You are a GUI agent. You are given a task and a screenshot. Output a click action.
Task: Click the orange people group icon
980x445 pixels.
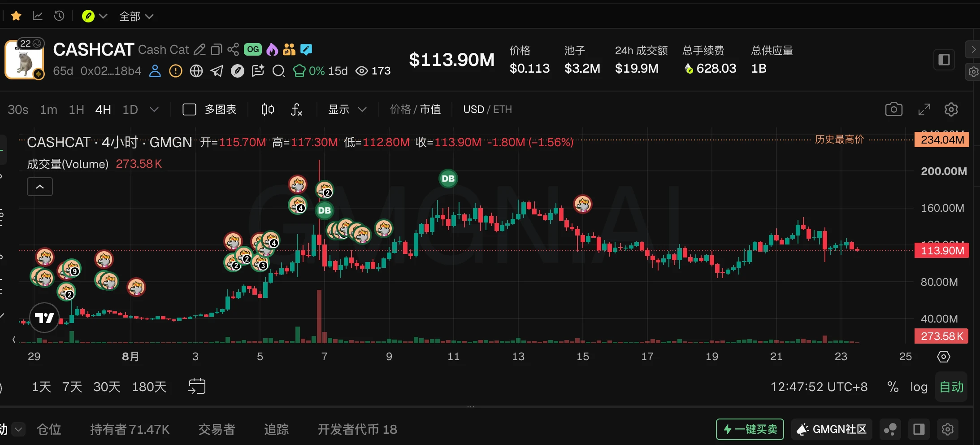289,49
